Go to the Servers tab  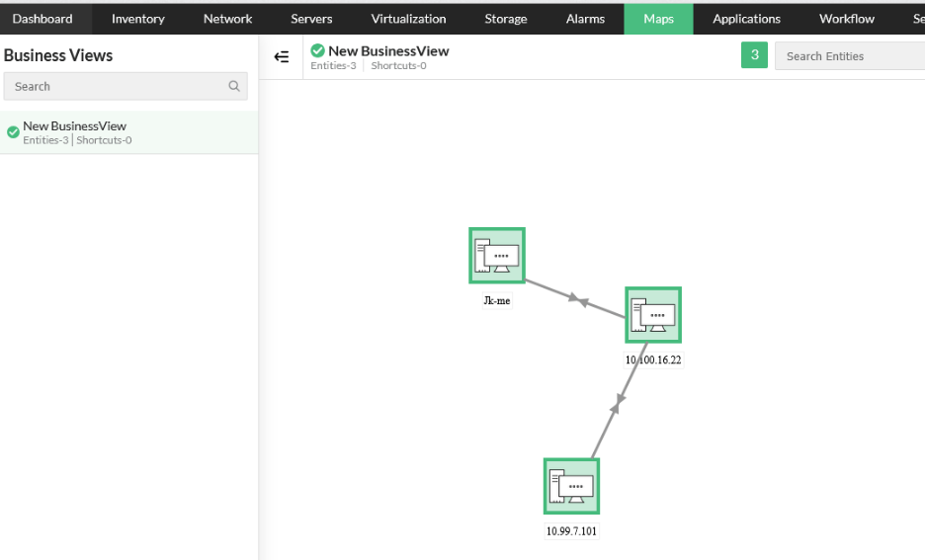pyautogui.click(x=311, y=19)
